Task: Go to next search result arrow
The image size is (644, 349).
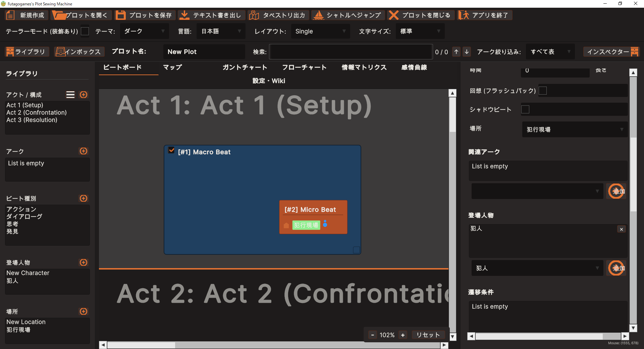Action: [467, 52]
